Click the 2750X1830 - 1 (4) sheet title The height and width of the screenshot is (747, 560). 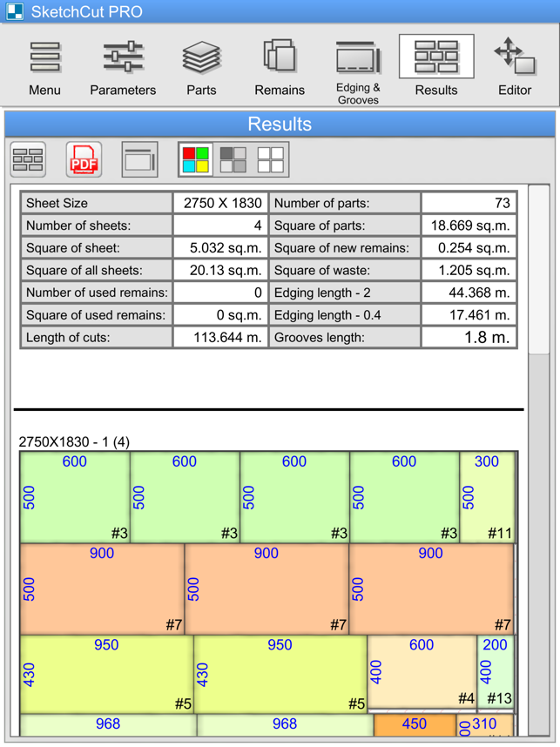(74, 442)
